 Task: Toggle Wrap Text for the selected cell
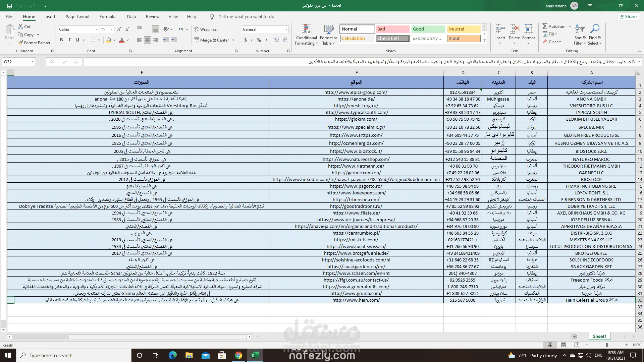point(206,29)
